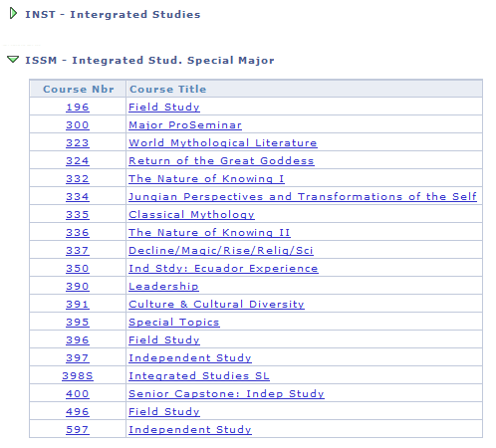Open course number 395 link
Screen dimensions: 496x448
tap(78, 323)
